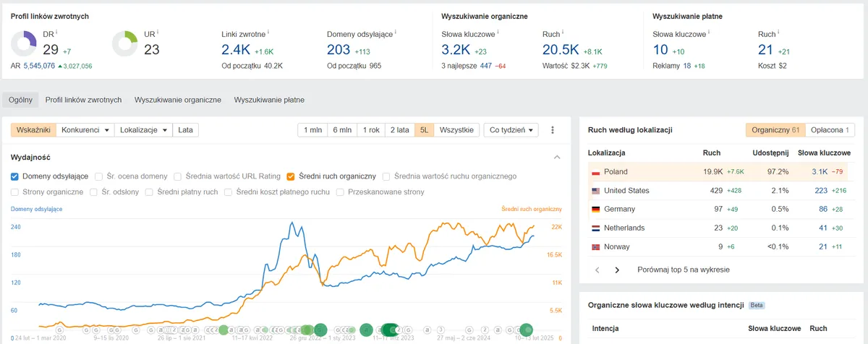
Task: Click the Beta badge beside intencji heading
Action: [756, 306]
